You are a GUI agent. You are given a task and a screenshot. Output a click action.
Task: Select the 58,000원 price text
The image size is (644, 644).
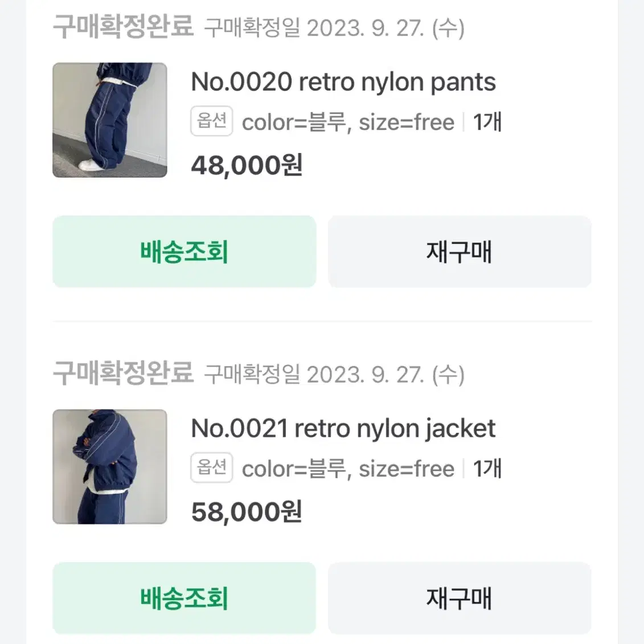(x=247, y=512)
